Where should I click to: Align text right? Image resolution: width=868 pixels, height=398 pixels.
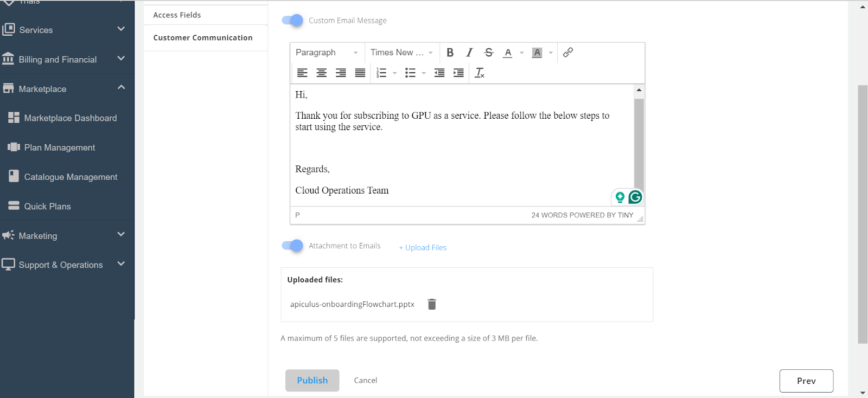341,73
